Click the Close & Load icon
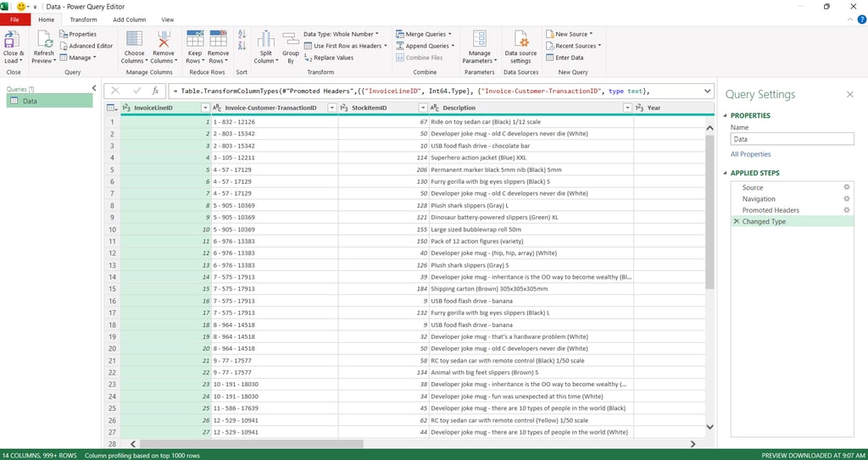This screenshot has height=460, width=868. [x=13, y=41]
